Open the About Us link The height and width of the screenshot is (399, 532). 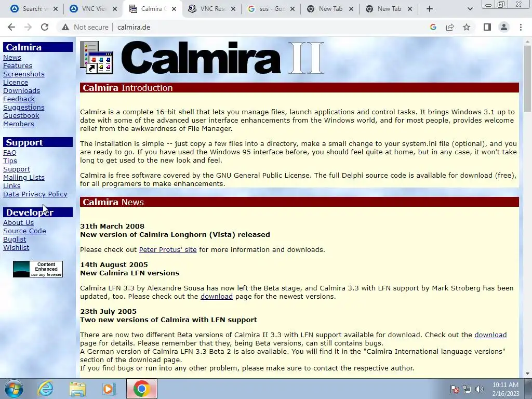pos(18,222)
